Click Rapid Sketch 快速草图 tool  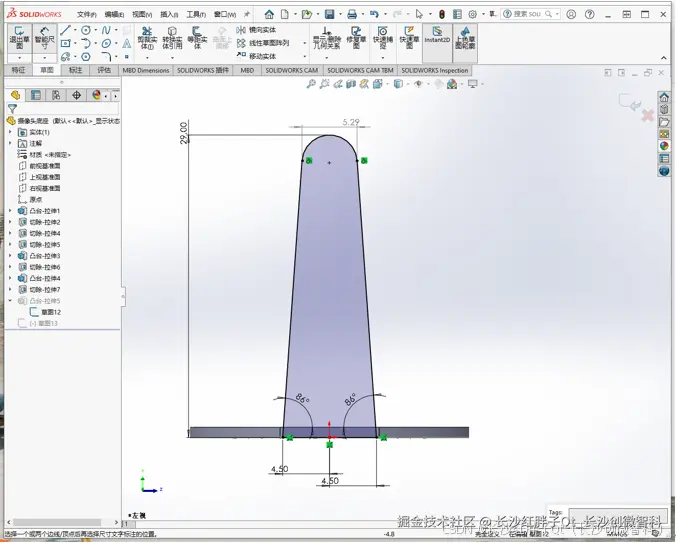(409, 38)
